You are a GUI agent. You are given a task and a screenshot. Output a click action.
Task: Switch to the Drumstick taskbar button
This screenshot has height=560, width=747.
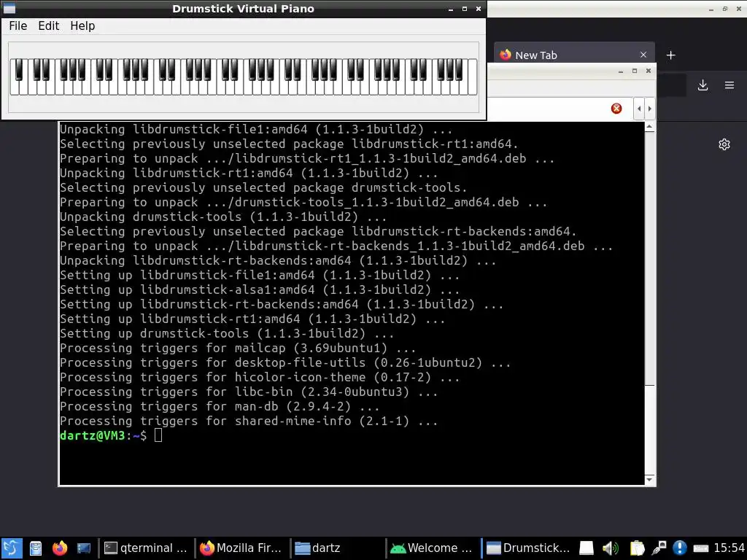click(528, 548)
